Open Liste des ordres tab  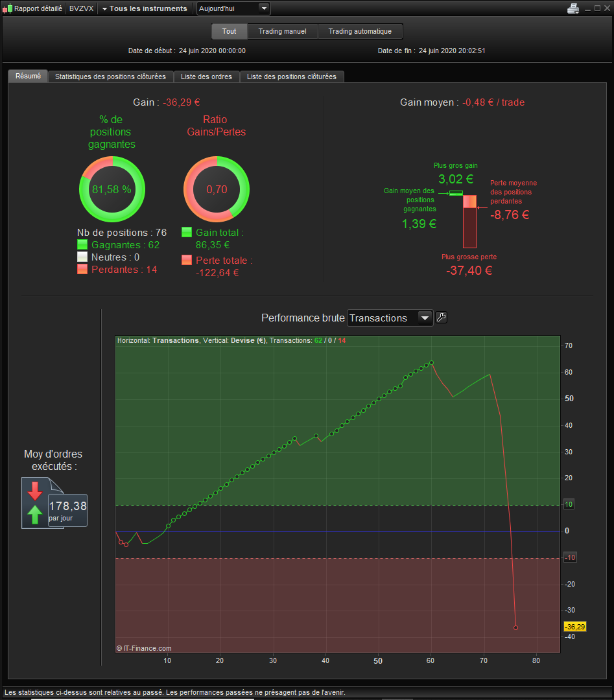point(206,76)
